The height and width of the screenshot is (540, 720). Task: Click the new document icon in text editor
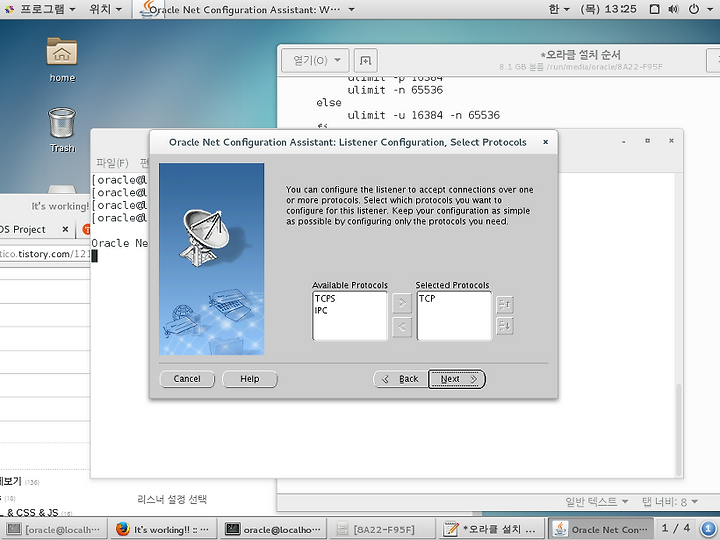(x=366, y=60)
